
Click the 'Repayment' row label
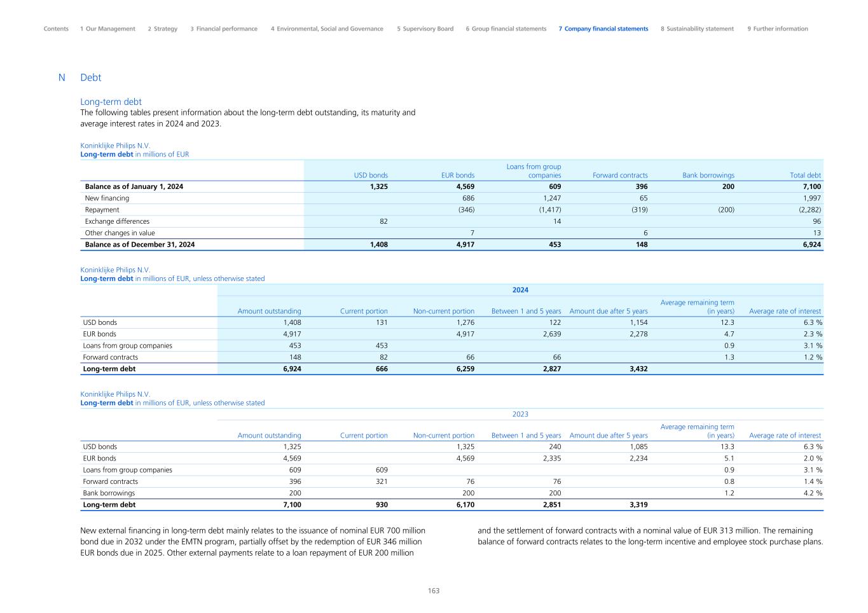(102, 210)
